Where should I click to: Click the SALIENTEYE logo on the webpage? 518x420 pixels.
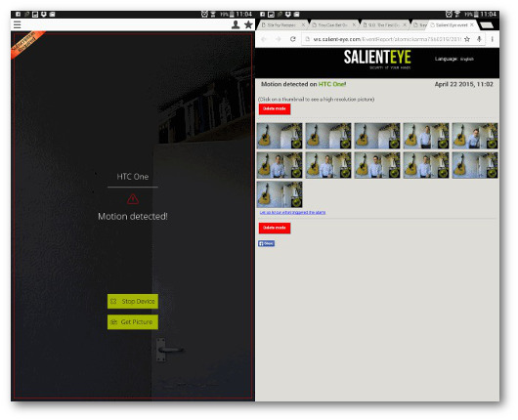coord(377,59)
